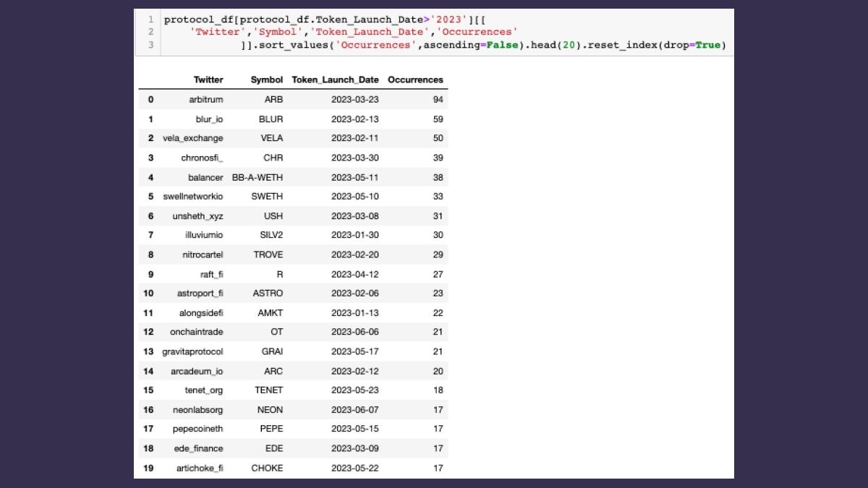Click the 2023-03-23 launch date
Screen dimensions: 868x488
(355, 100)
